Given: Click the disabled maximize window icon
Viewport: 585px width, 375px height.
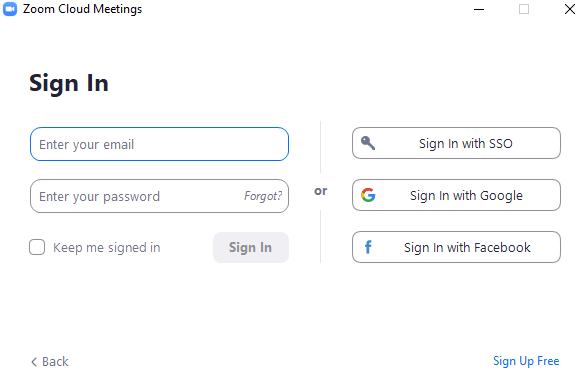Looking at the screenshot, I should click(524, 9).
